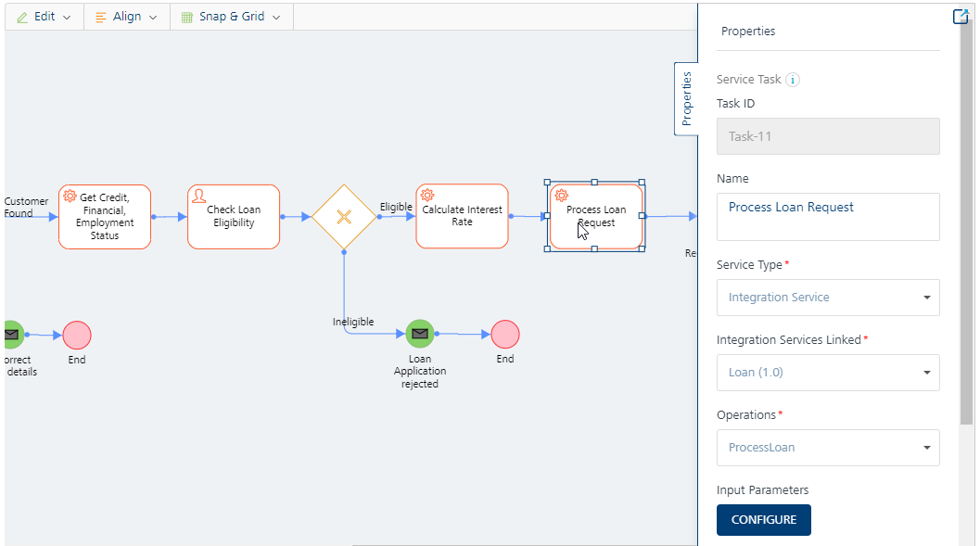Select the End event after Loan Application rejected
This screenshot has height=546, width=980.
[505, 334]
